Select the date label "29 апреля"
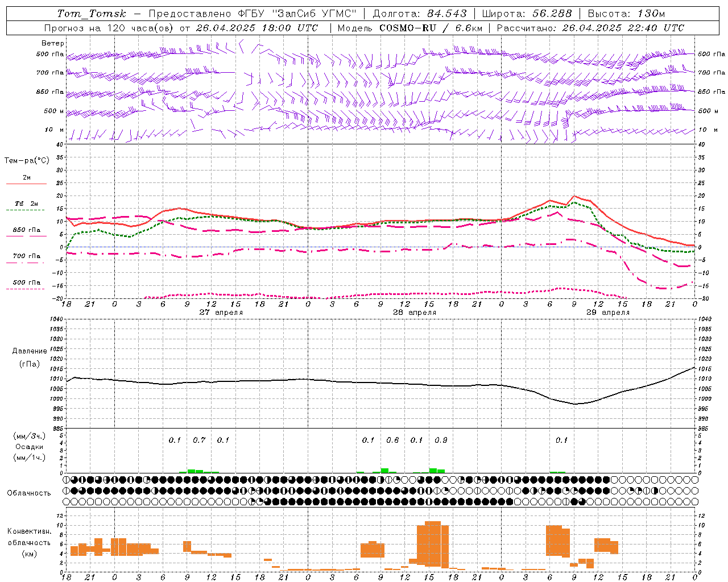The height and width of the screenshot is (582, 728). pos(607,313)
